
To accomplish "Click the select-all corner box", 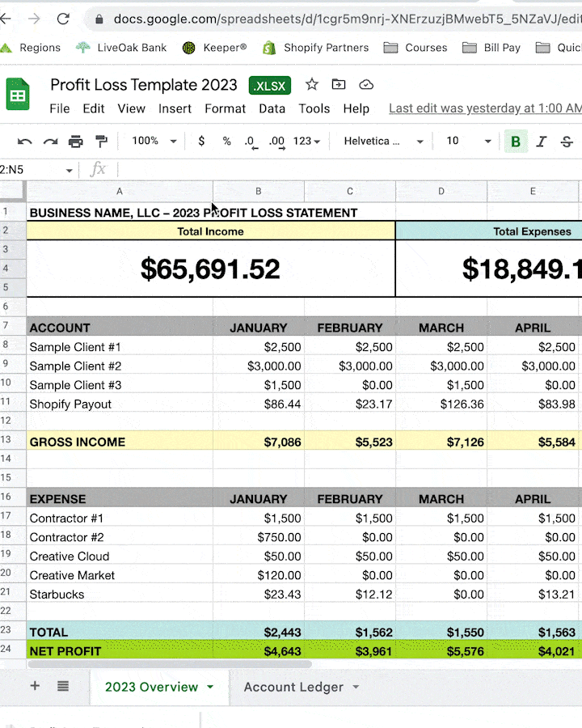I will 11,190.
